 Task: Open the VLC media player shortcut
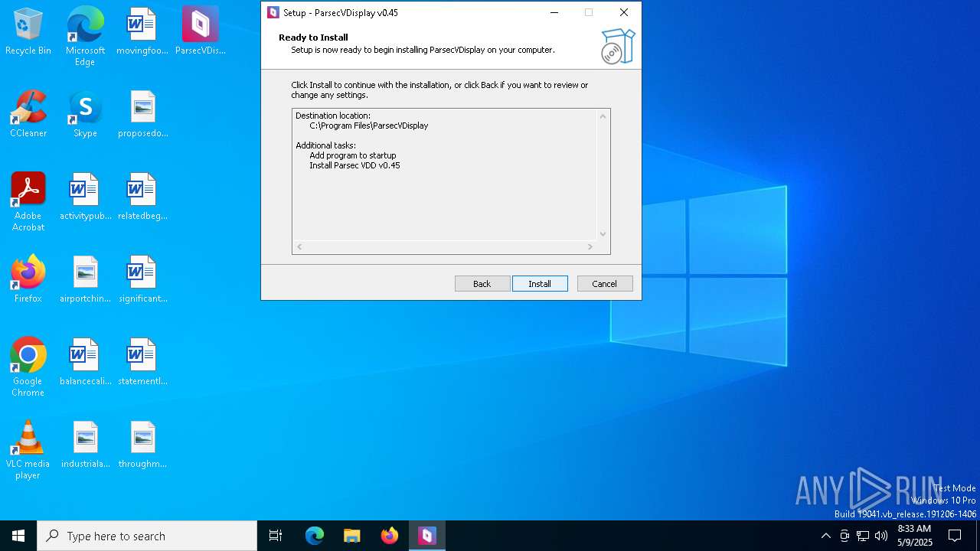[28, 450]
